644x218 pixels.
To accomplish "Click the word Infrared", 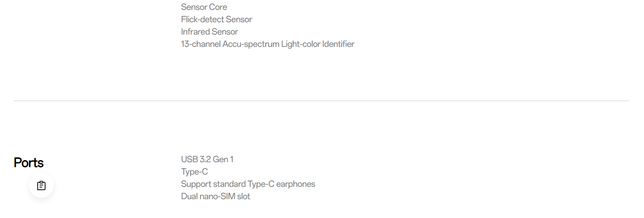I will (x=195, y=31).
